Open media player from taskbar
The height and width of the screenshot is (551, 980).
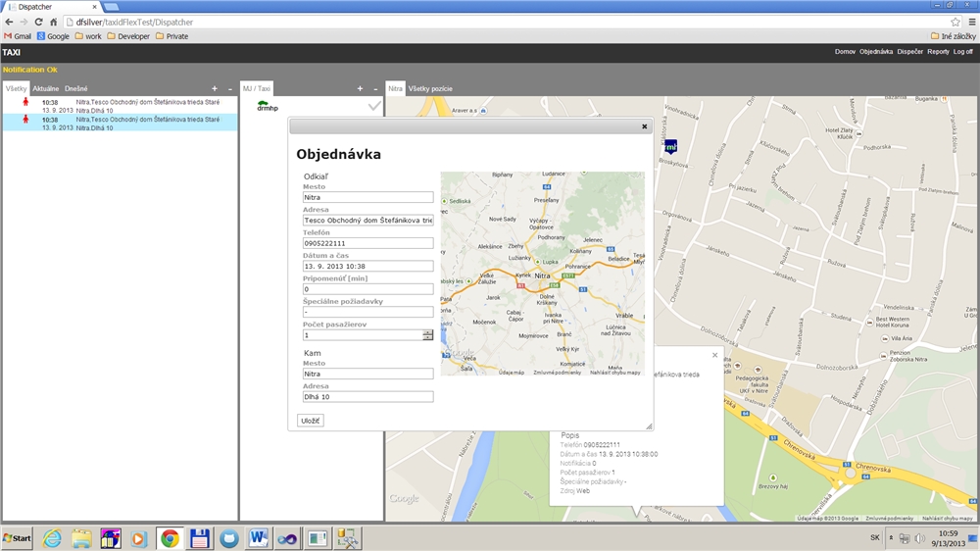(139, 538)
